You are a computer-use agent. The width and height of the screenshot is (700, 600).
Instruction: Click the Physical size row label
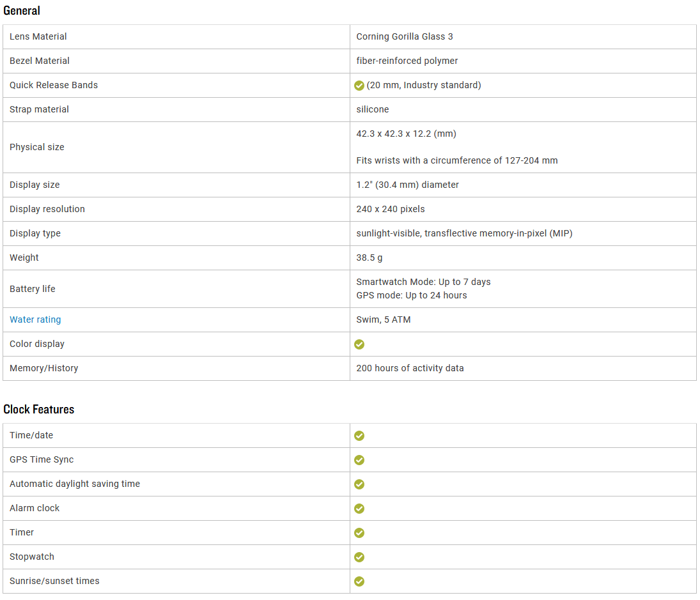[x=37, y=147]
